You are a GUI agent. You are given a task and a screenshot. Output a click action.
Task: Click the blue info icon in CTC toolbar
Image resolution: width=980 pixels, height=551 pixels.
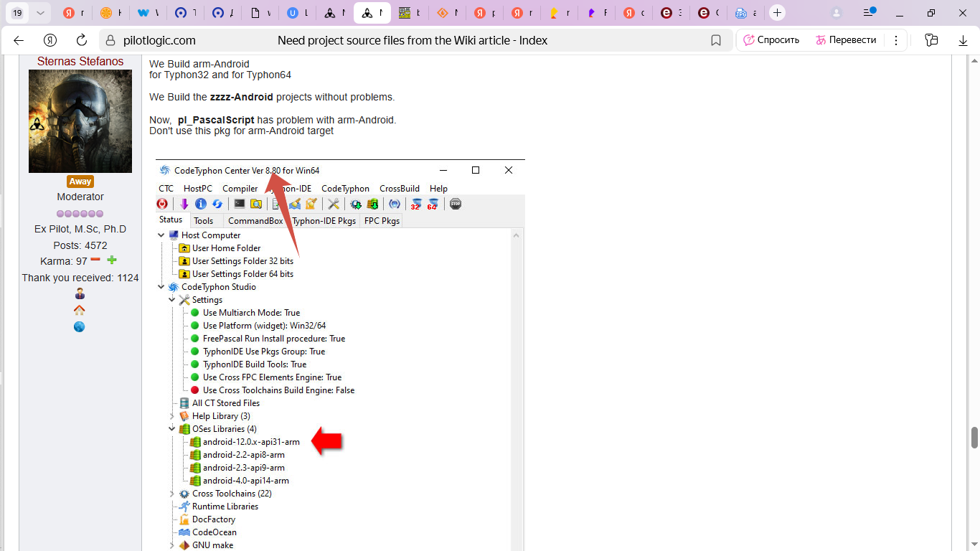click(201, 204)
